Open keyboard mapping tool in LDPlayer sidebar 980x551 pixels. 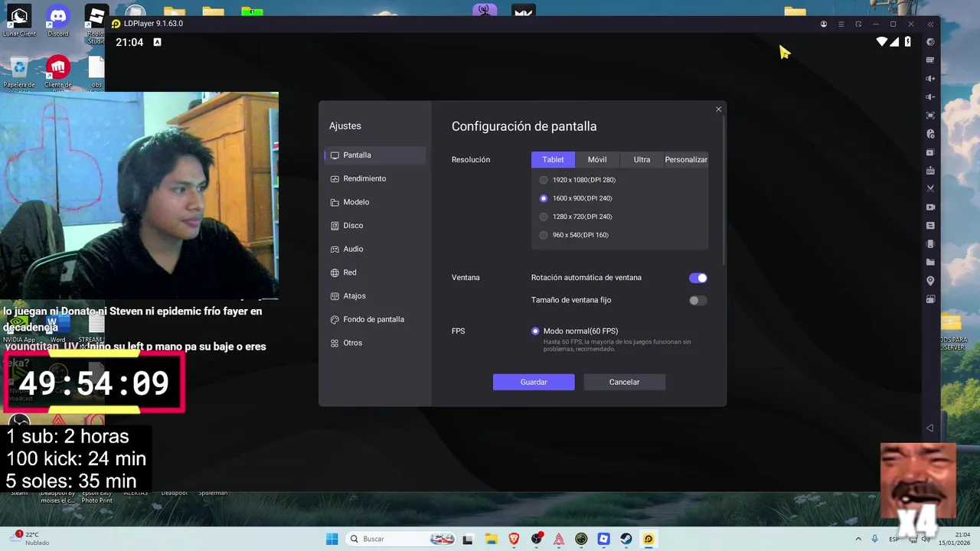(930, 60)
